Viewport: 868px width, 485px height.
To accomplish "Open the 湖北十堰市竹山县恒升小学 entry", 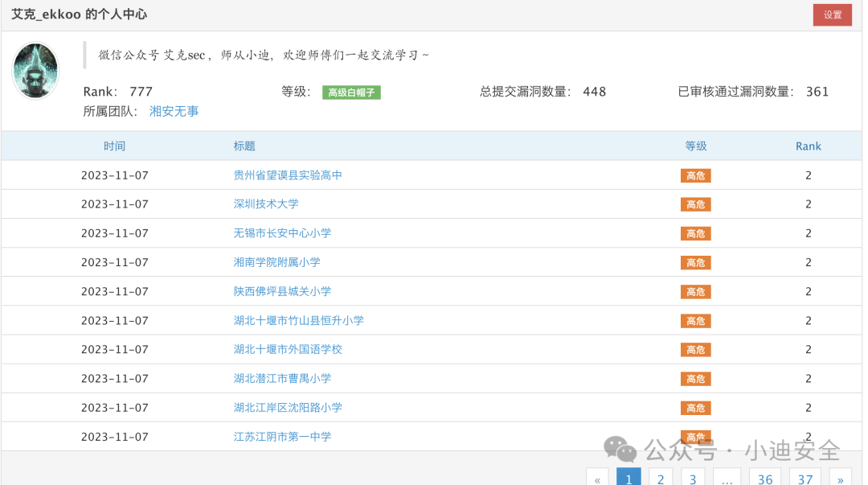I will pos(298,320).
